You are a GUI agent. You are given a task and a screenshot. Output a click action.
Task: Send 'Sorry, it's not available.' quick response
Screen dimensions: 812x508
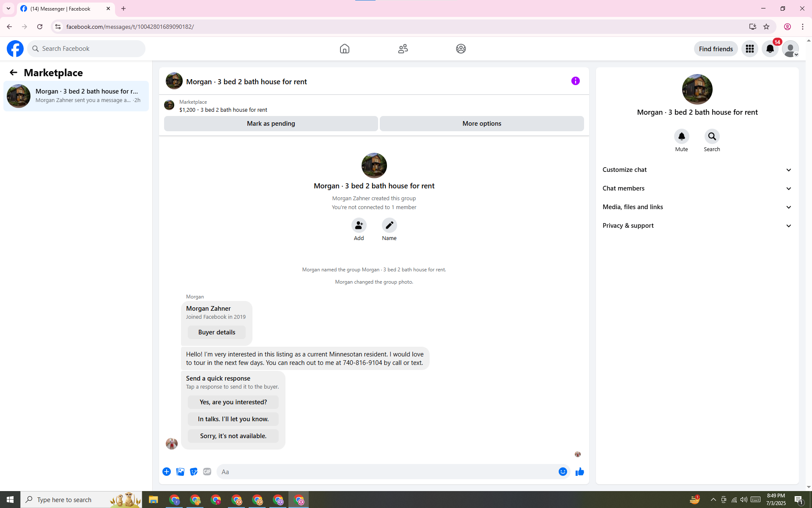click(x=233, y=436)
